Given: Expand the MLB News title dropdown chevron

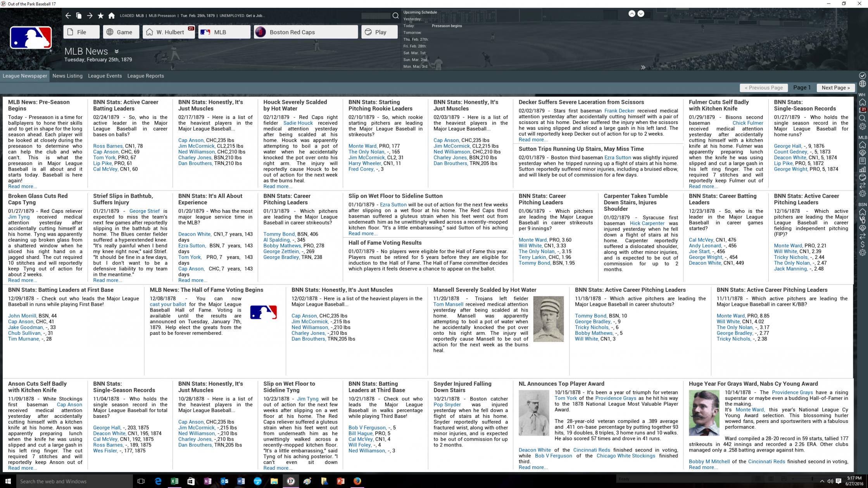Looking at the screenshot, I should coord(116,51).
